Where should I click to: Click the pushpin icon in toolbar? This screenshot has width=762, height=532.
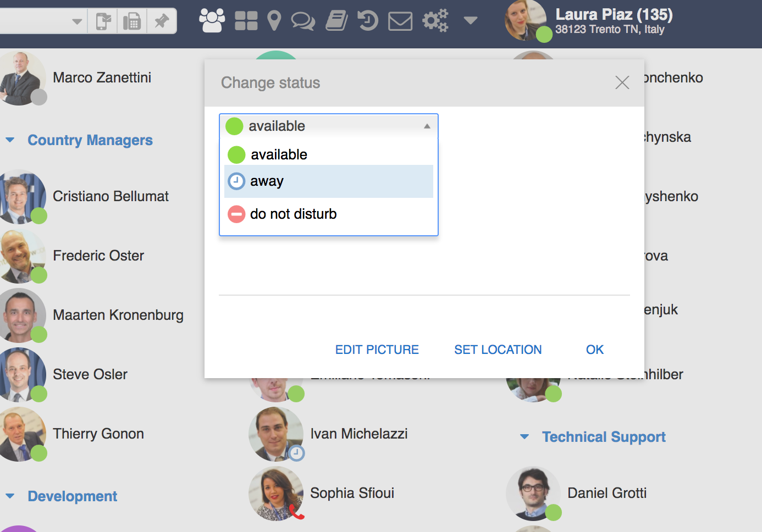[162, 21]
